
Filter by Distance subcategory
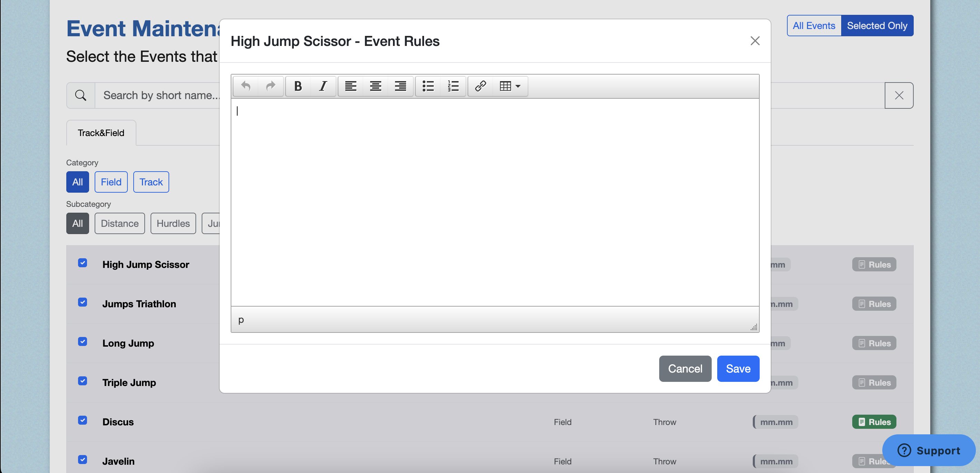coord(120,224)
